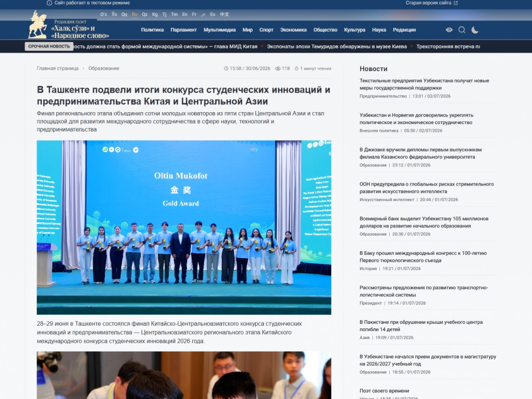This screenshot has width=532, height=399.
Task: Toggle dark mode moon icon
Action: tap(475, 30)
